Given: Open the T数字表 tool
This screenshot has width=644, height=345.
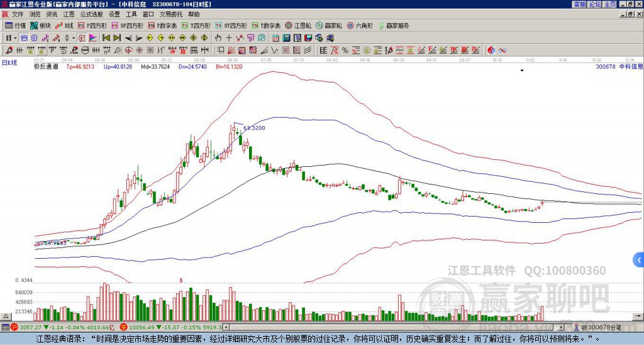Looking at the screenshot, I should [x=266, y=25].
